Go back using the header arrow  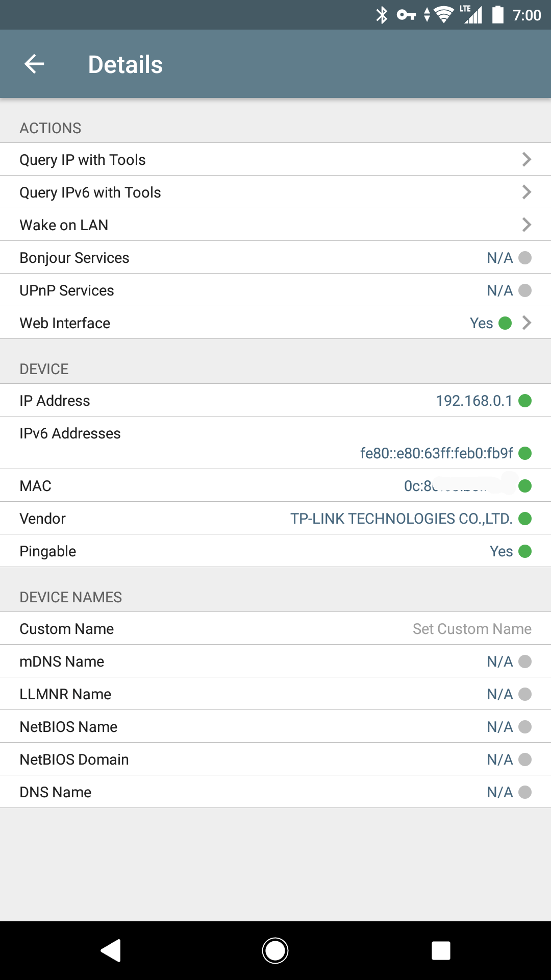pyautogui.click(x=34, y=64)
